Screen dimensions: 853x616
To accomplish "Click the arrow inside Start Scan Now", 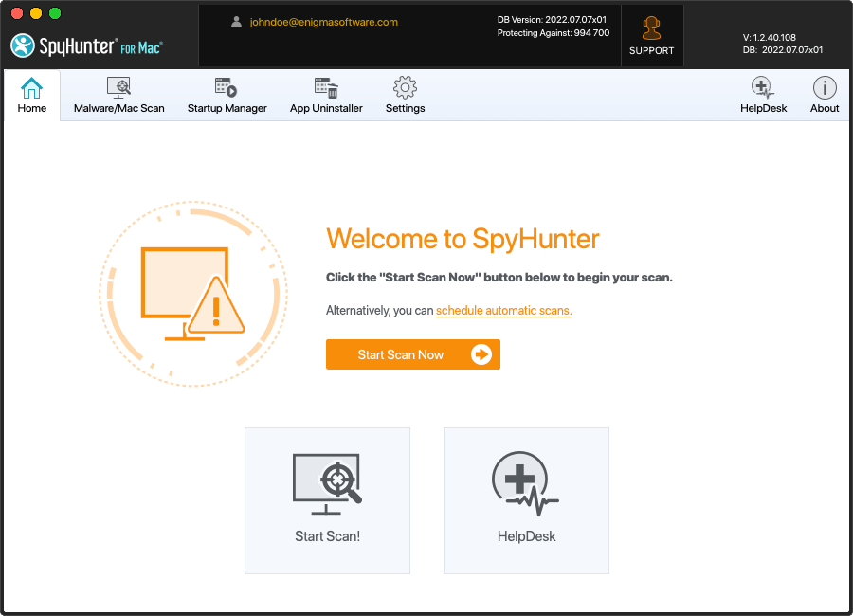I will click(481, 354).
